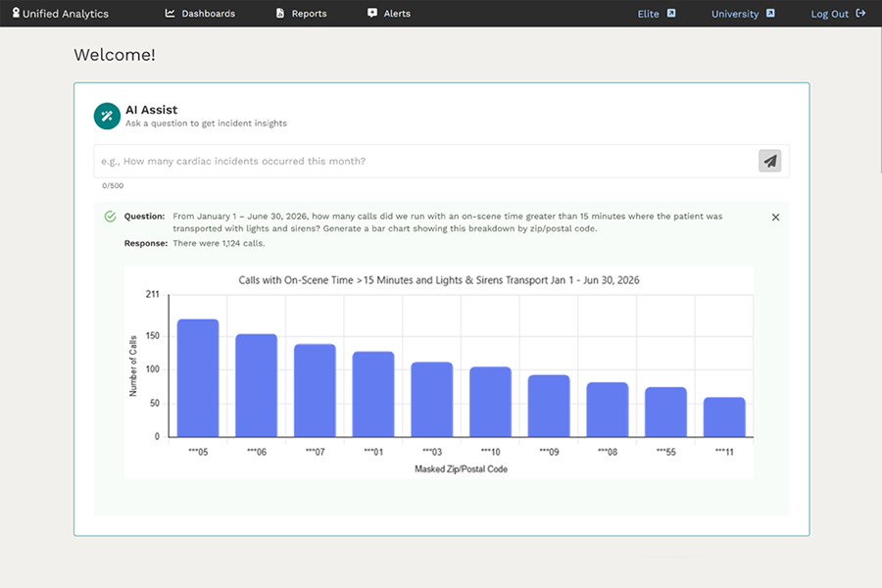
Task: Click the bar for zip ***06
Action: (257, 385)
